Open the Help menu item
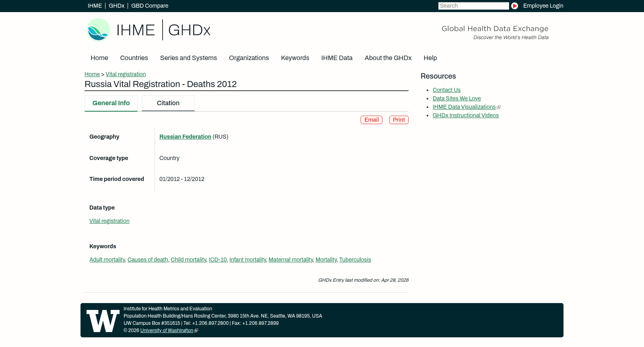Screen dimensions: 644x347 430,58
